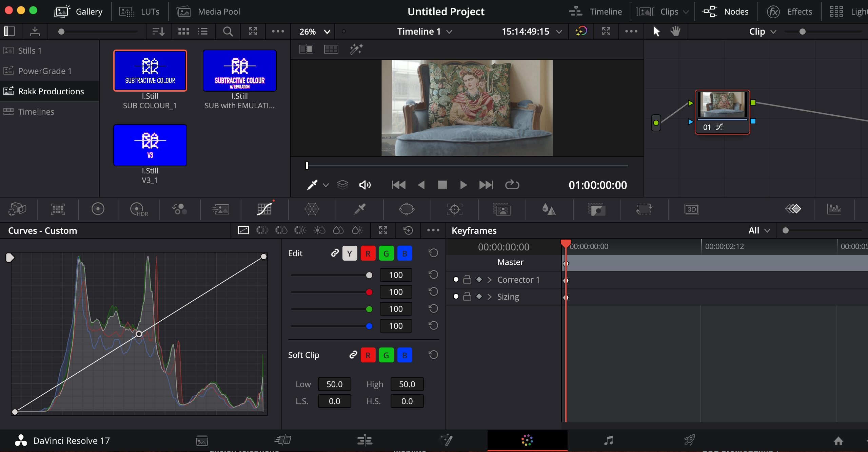Click the blue channel intensity slider handle
Image resolution: width=868 pixels, height=452 pixels.
pos(369,326)
